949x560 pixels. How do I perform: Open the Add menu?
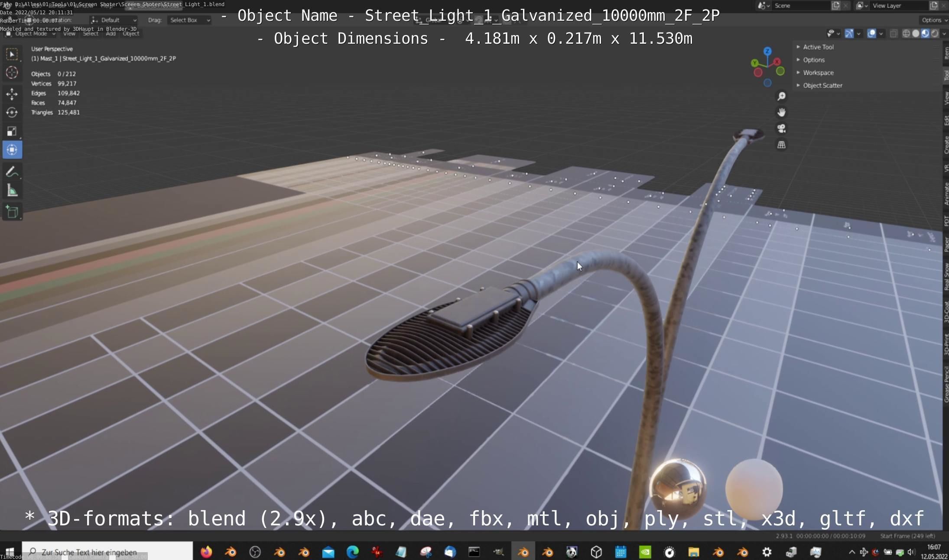tap(110, 33)
